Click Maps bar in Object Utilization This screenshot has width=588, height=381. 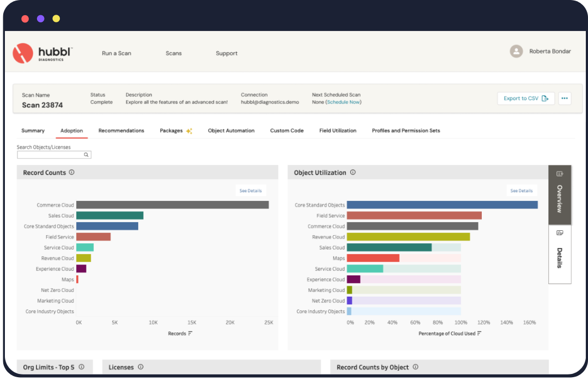tap(373, 258)
